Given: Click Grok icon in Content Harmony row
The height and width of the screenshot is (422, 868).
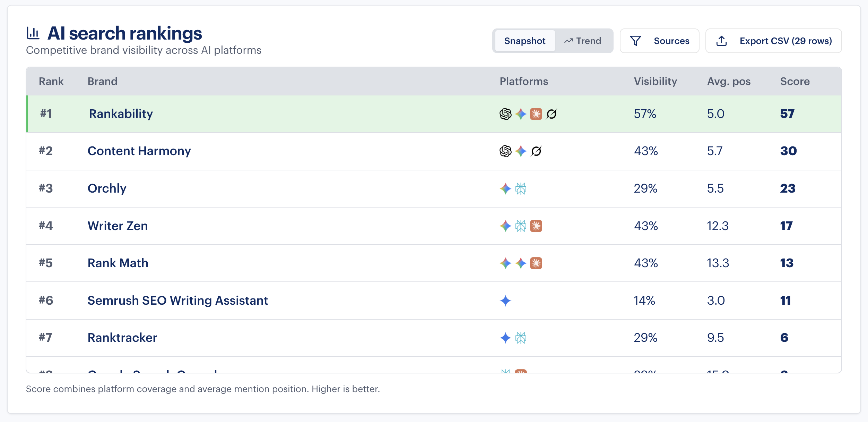Looking at the screenshot, I should (x=536, y=151).
